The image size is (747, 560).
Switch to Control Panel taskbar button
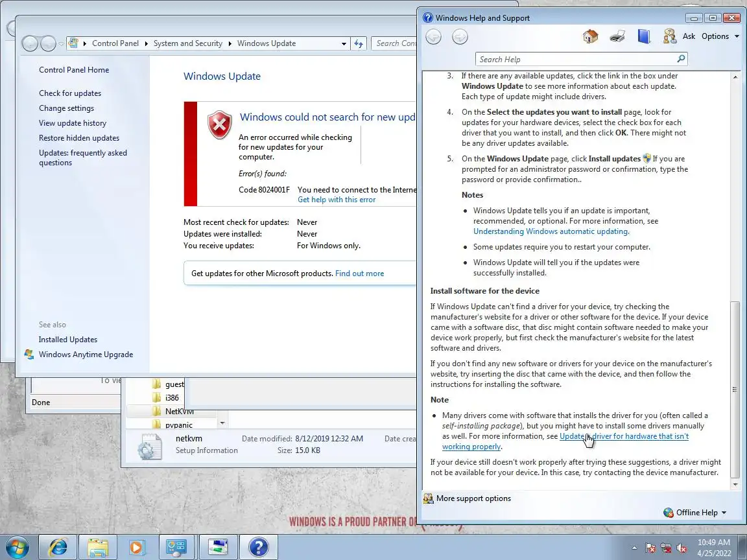tap(176, 548)
